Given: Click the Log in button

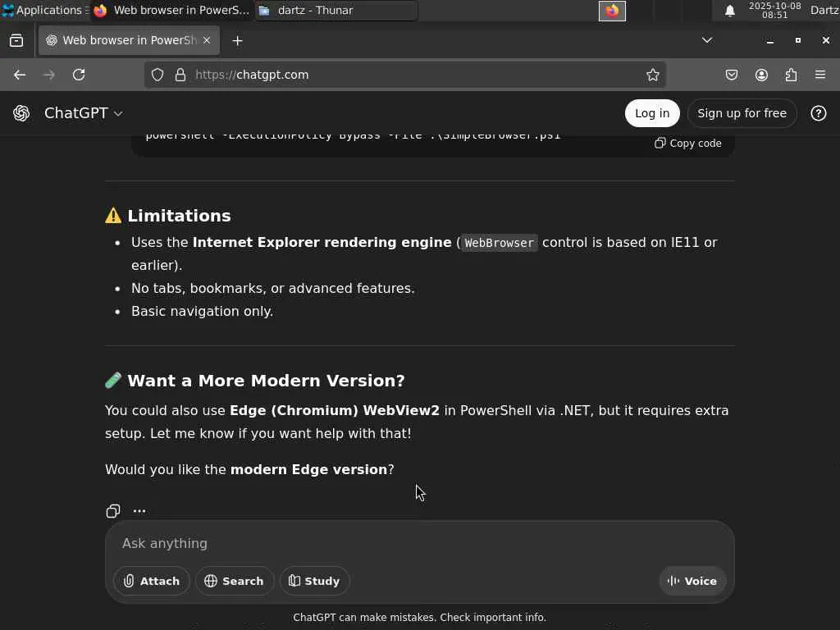Looking at the screenshot, I should [x=652, y=113].
